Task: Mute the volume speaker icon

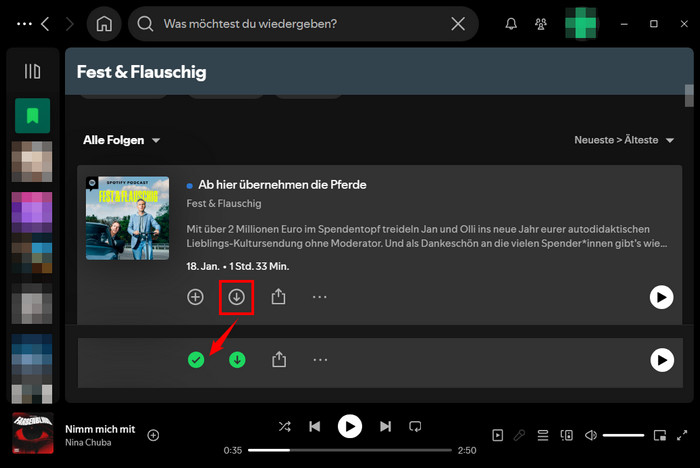Action: tap(591, 435)
